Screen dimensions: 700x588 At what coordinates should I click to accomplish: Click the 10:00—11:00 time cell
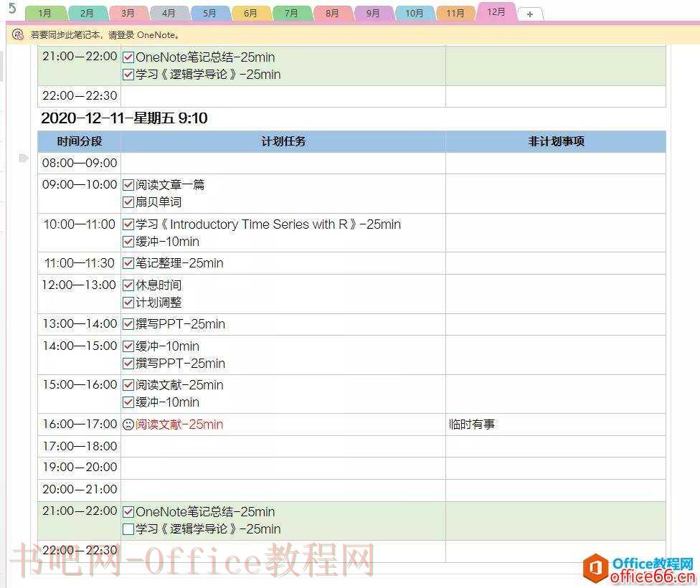(x=80, y=232)
